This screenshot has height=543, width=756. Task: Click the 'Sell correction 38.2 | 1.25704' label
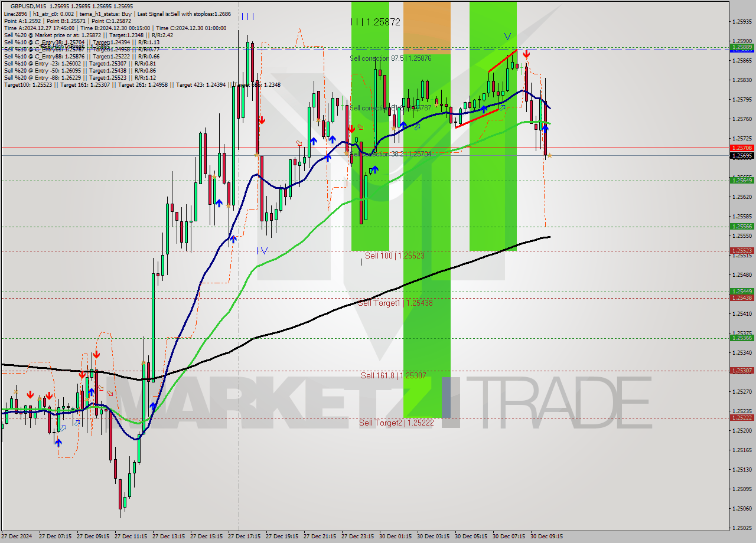390,153
